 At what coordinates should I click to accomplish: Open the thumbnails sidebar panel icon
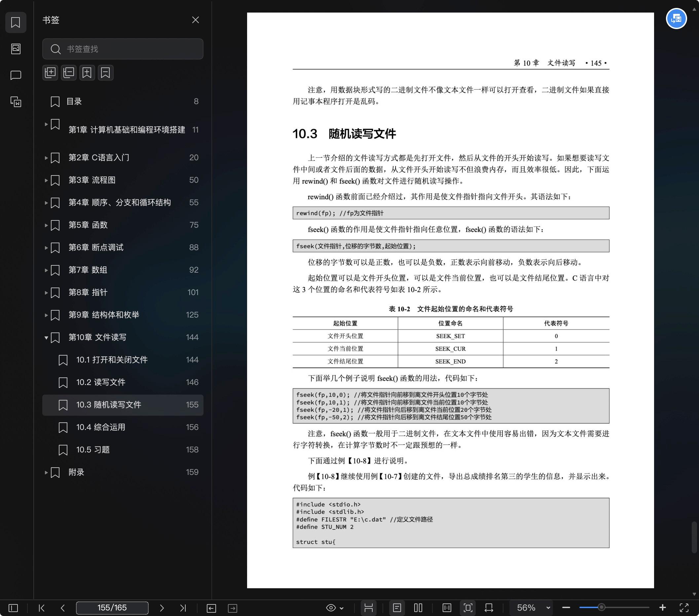pos(16,49)
